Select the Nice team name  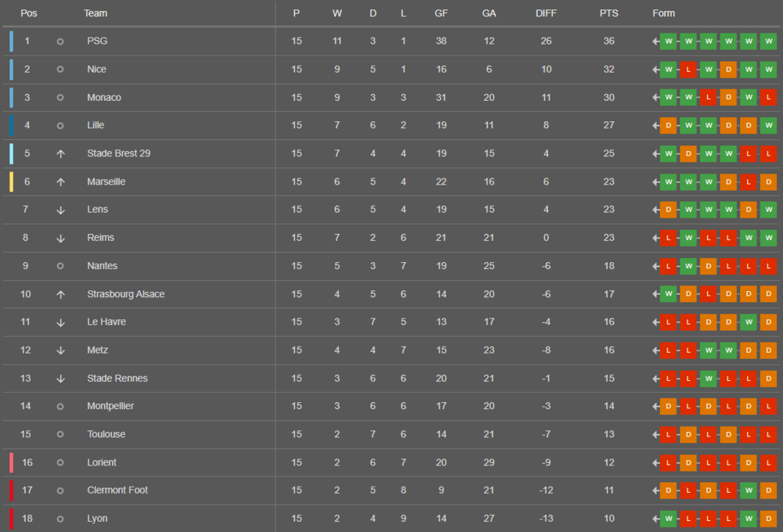coord(97,70)
